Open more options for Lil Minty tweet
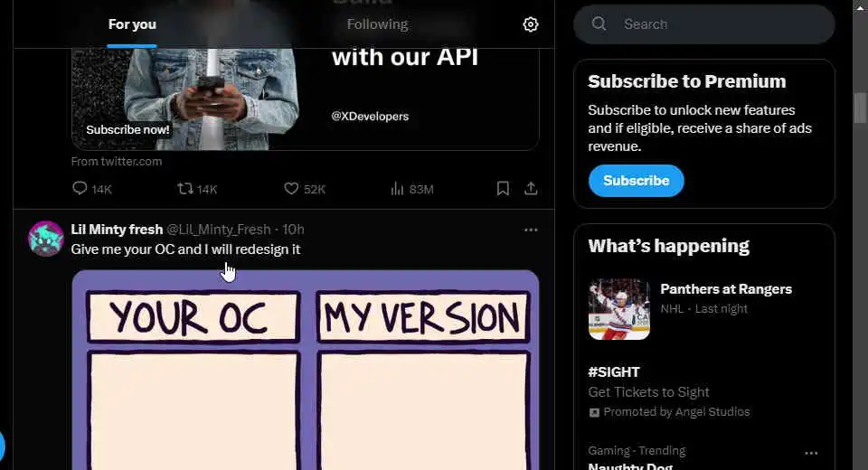This screenshot has width=868, height=470. pyautogui.click(x=531, y=230)
